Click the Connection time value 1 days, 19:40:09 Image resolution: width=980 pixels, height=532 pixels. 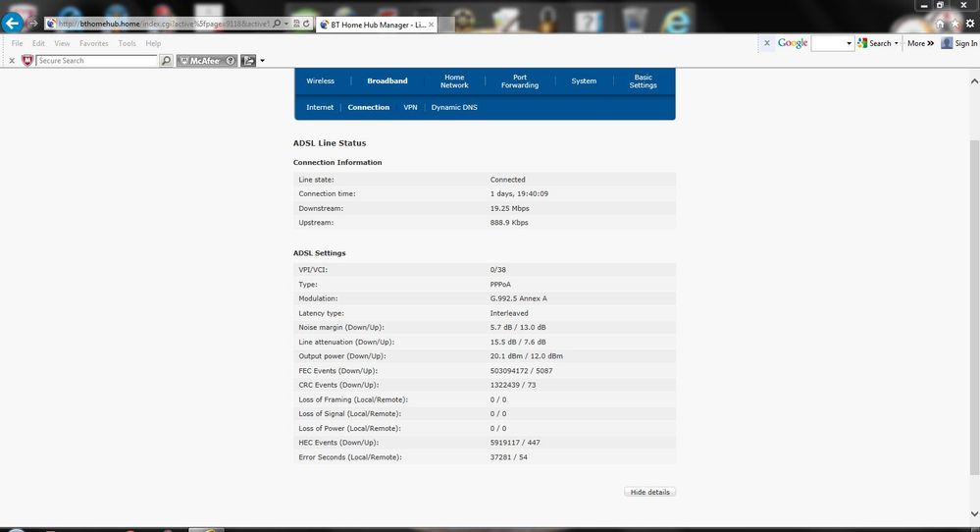click(519, 193)
